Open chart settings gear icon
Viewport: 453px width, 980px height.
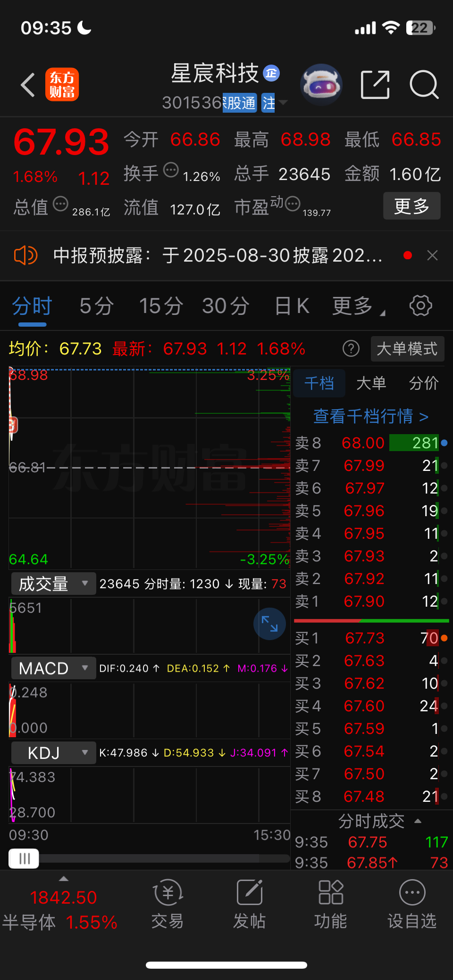pyautogui.click(x=421, y=306)
